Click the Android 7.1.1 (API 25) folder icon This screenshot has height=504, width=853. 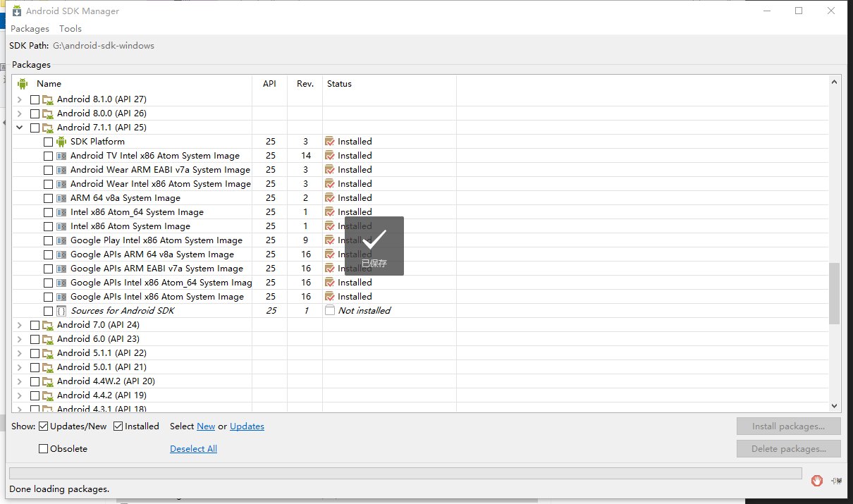(48, 128)
